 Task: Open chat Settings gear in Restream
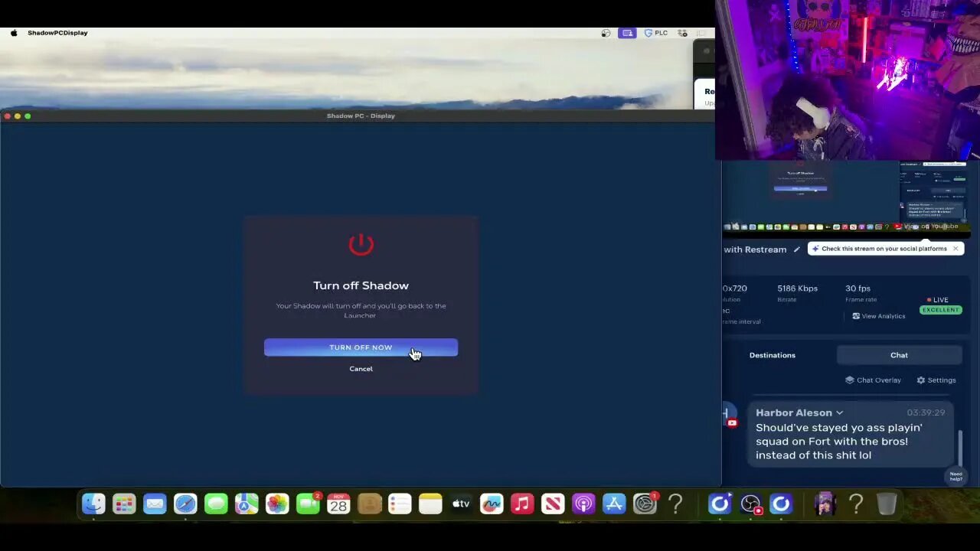(x=936, y=380)
